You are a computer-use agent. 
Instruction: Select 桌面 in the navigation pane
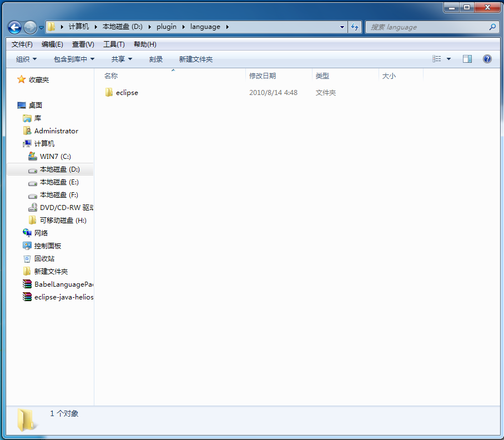pos(36,105)
